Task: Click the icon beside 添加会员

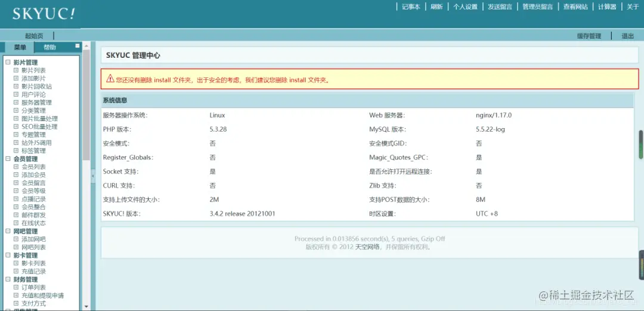Action: click(16, 175)
